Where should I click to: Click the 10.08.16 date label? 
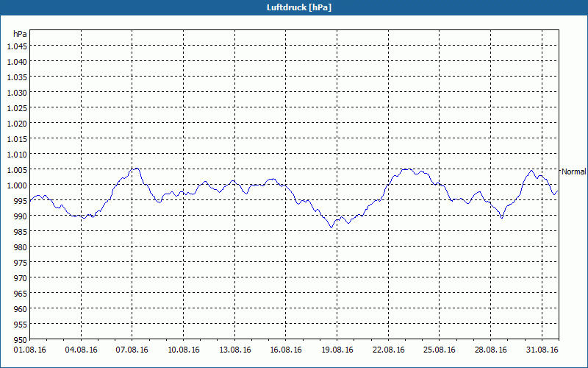coord(183,350)
